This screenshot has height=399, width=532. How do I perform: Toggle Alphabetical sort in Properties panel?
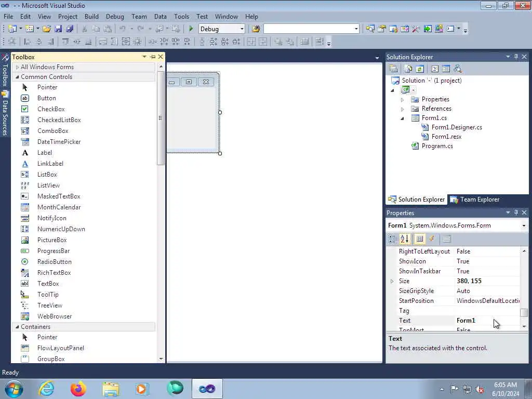pyautogui.click(x=404, y=239)
